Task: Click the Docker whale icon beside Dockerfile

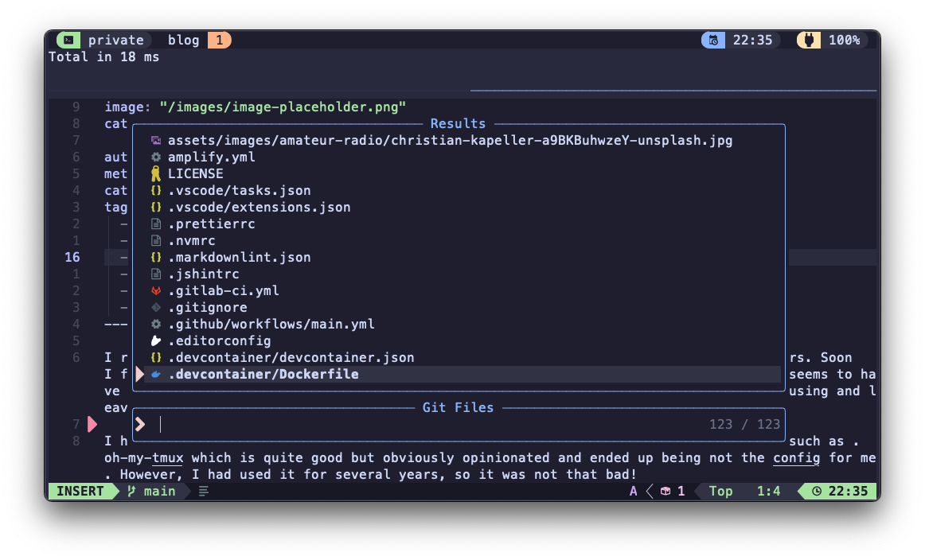Action: 156,375
